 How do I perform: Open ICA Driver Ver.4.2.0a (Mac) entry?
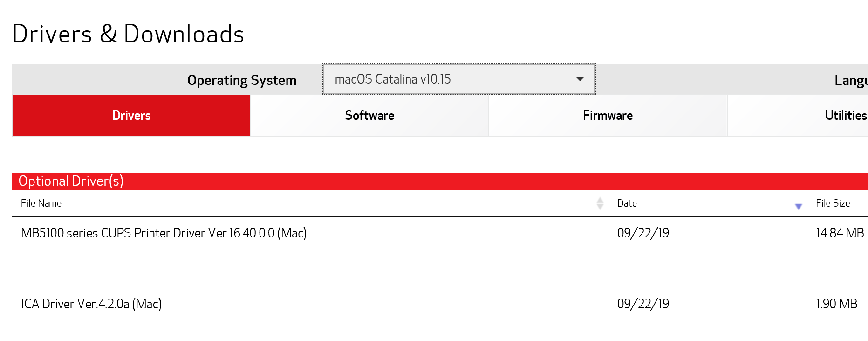point(91,304)
